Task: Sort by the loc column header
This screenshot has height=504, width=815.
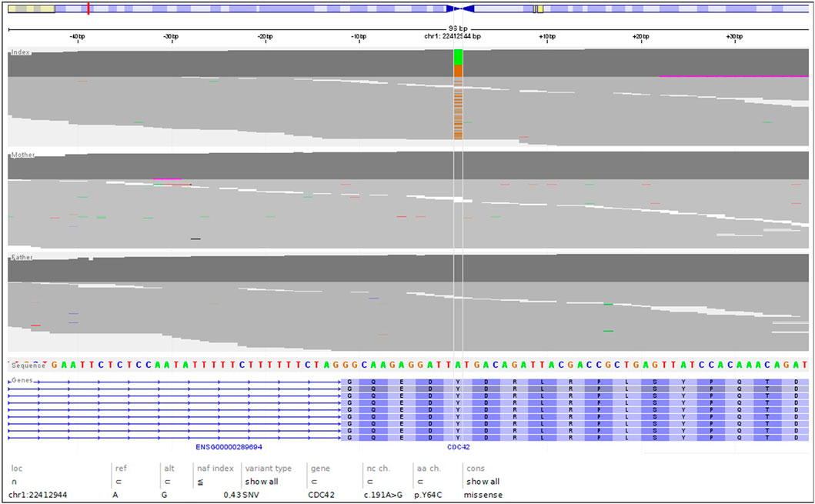Action: [17, 468]
